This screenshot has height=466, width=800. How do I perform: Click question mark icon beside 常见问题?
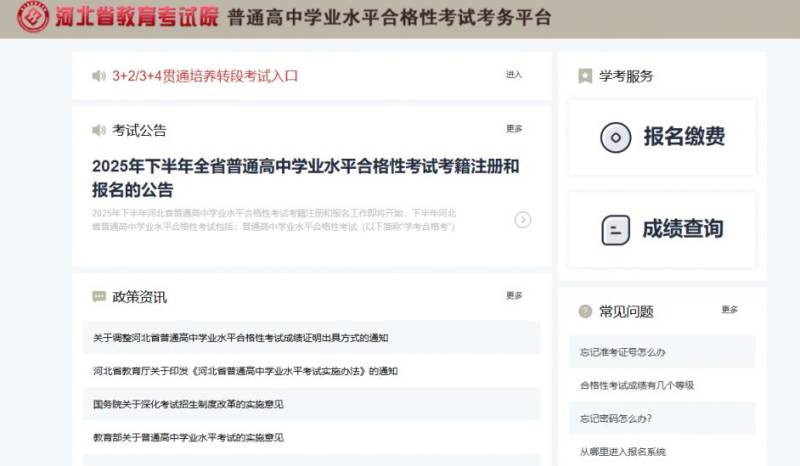(585, 311)
